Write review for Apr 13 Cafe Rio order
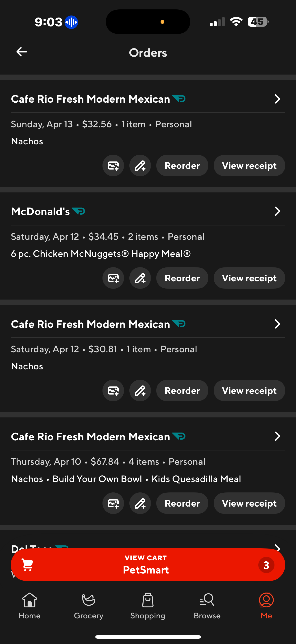Image resolution: width=296 pixels, height=644 pixels. 140,165
